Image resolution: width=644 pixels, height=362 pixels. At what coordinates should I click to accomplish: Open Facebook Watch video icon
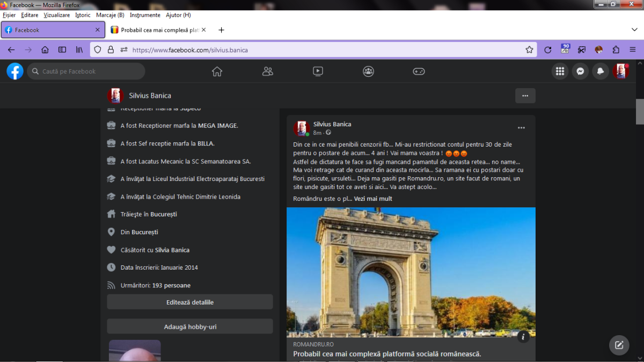[318, 71]
